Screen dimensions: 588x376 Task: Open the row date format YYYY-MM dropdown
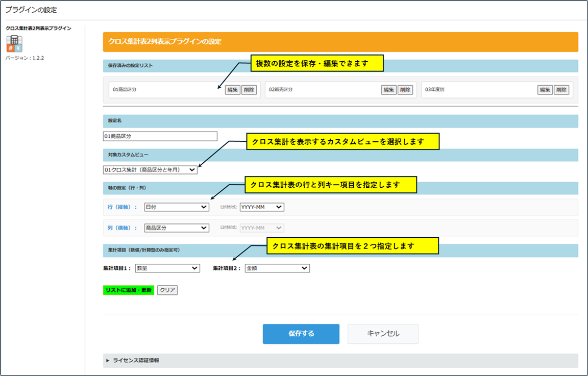[x=262, y=207]
